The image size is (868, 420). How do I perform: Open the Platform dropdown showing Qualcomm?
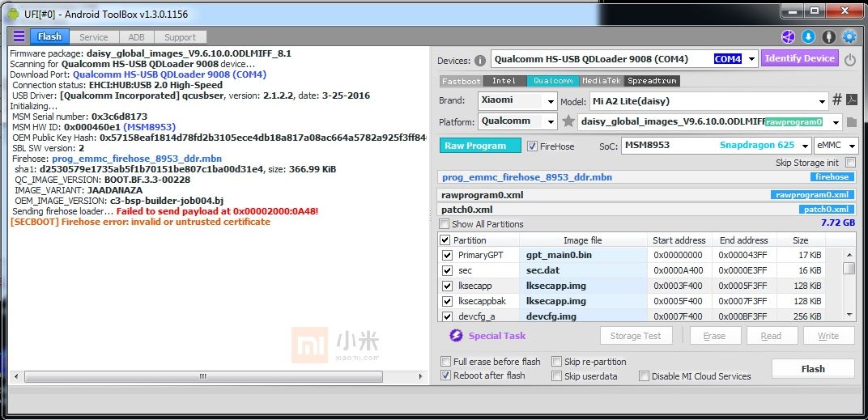(x=551, y=121)
